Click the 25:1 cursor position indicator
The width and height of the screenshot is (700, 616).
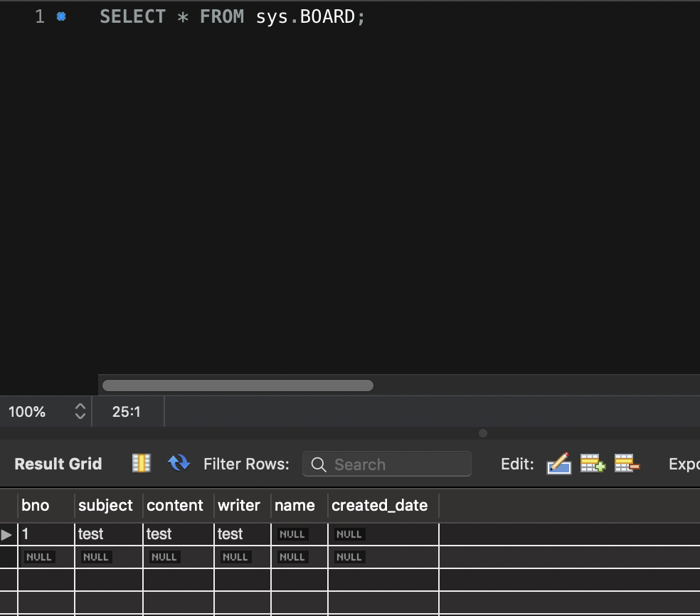coord(127,412)
